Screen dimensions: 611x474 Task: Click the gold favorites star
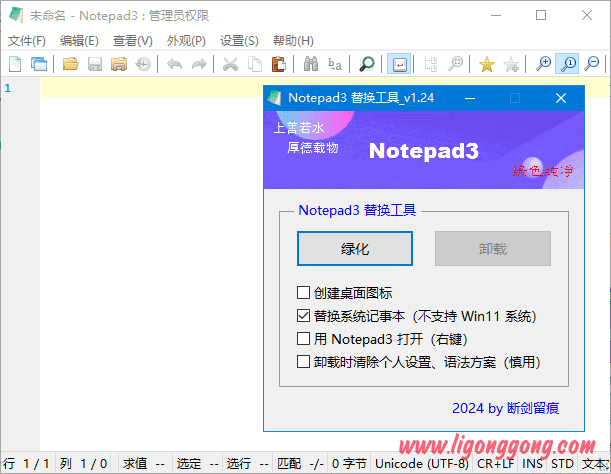coord(487,64)
